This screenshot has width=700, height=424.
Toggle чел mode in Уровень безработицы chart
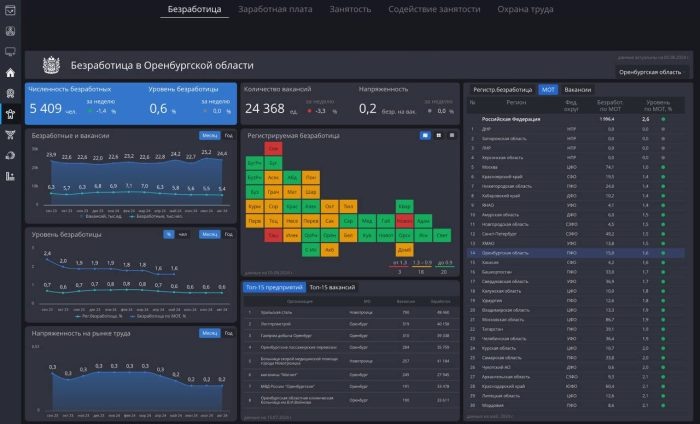(183, 234)
